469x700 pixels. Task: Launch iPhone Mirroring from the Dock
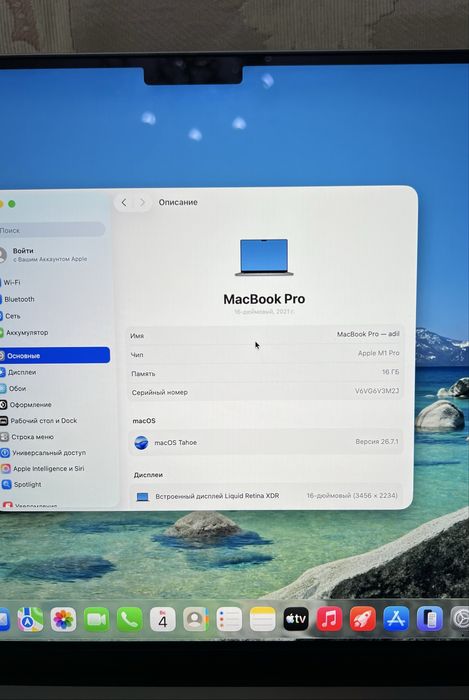tap(430, 620)
